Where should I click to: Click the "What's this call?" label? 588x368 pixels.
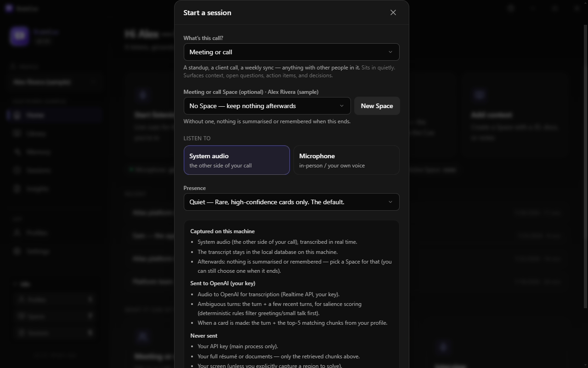pyautogui.click(x=203, y=38)
